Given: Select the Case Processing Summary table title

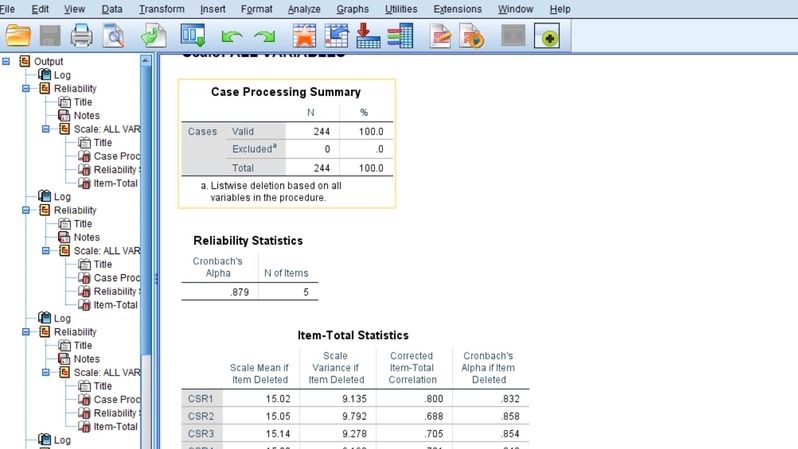Looking at the screenshot, I should pyautogui.click(x=286, y=92).
